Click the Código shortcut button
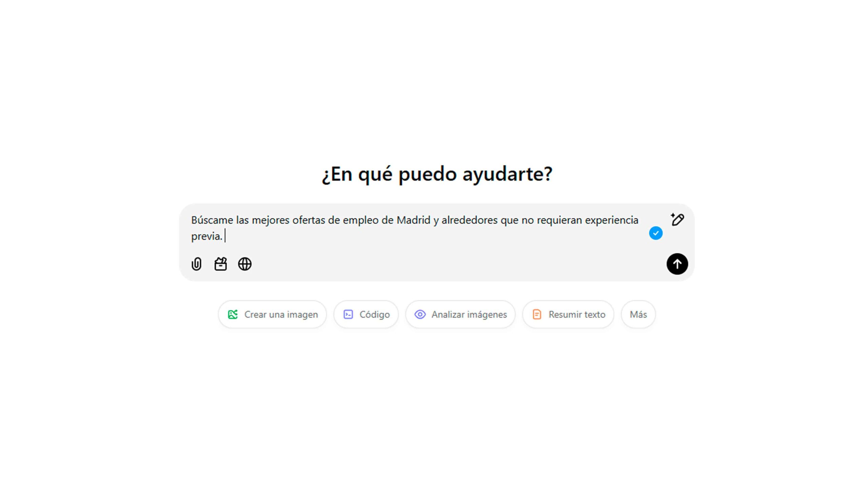 coord(366,314)
